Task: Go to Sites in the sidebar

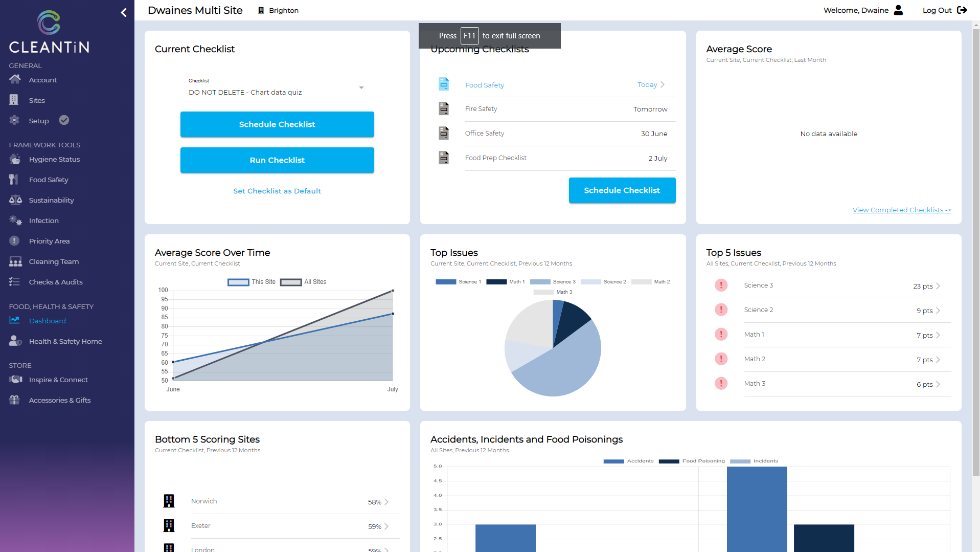Action: pyautogui.click(x=37, y=100)
